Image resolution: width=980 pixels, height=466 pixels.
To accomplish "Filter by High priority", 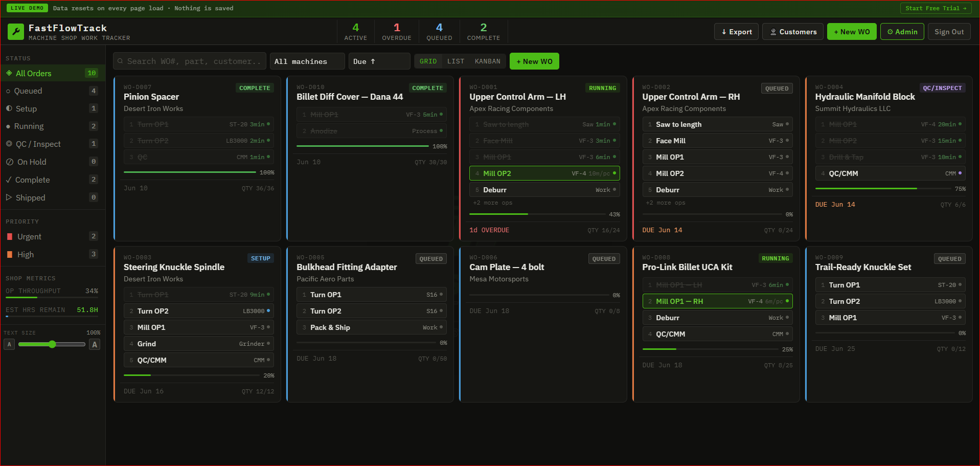I will click(x=52, y=254).
